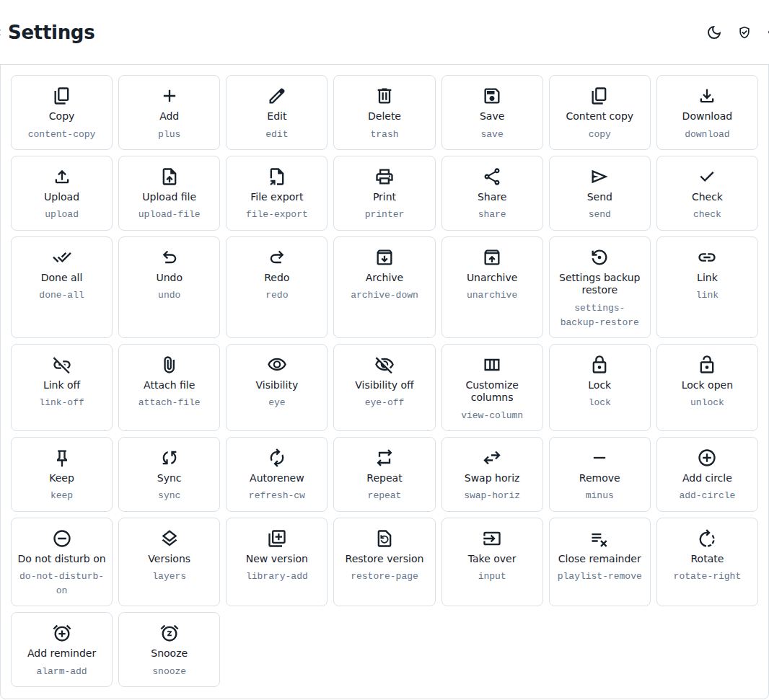The image size is (769, 700).
Task: Choose the Settings backup restore icon
Action: [x=599, y=257]
